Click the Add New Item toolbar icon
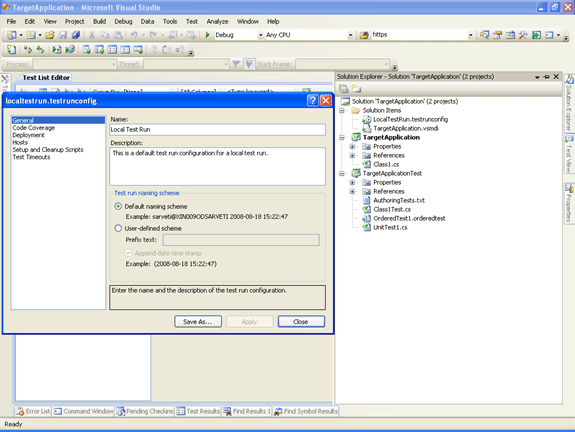This screenshot has width=575, height=432. [31, 35]
